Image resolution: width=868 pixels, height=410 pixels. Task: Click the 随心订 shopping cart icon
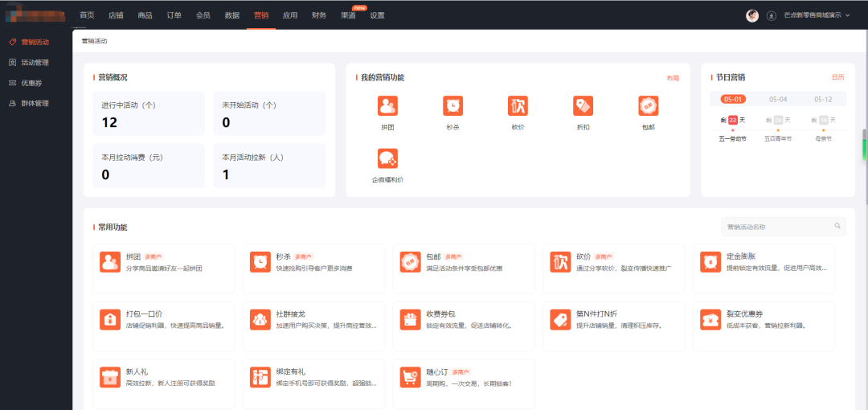click(410, 377)
